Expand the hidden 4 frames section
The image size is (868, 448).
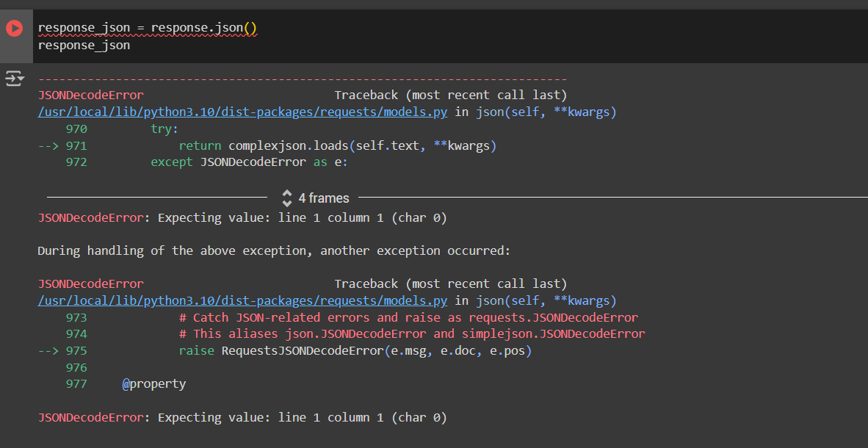316,198
